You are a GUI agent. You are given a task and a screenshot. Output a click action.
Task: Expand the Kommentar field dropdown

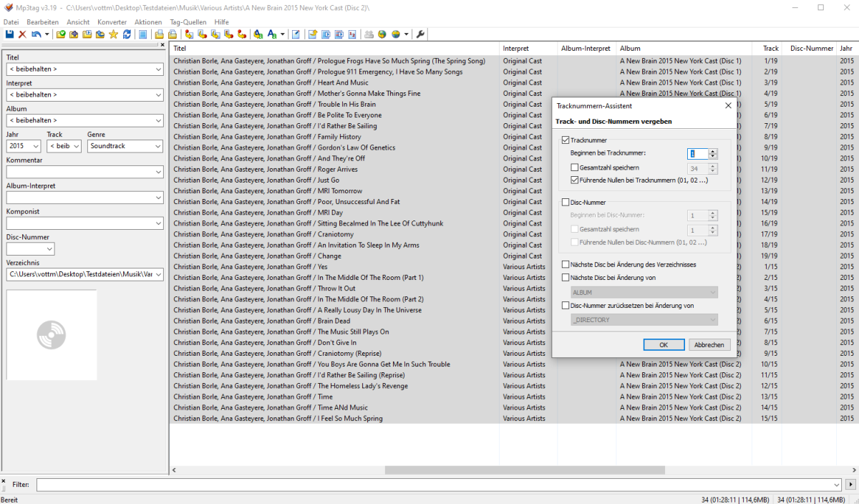tap(158, 172)
